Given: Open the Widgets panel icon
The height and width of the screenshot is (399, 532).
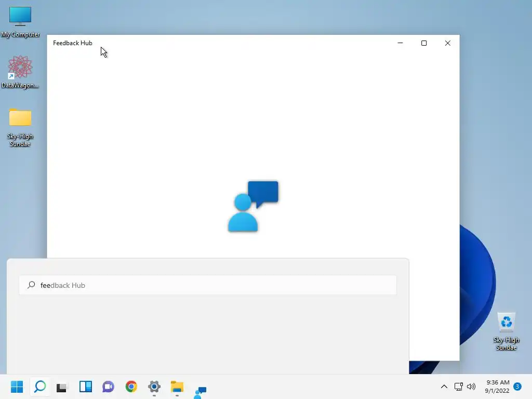Looking at the screenshot, I should click(x=86, y=387).
